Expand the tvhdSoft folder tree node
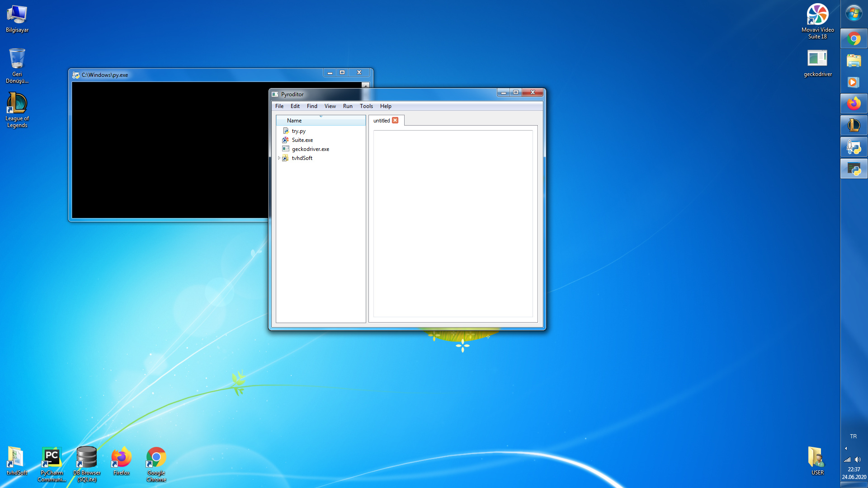Image resolution: width=868 pixels, height=488 pixels. pyautogui.click(x=279, y=158)
